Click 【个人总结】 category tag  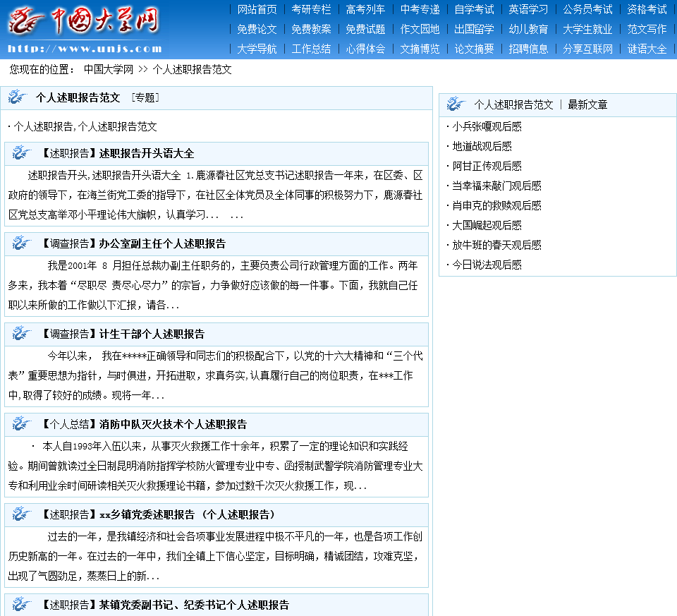tap(69, 424)
